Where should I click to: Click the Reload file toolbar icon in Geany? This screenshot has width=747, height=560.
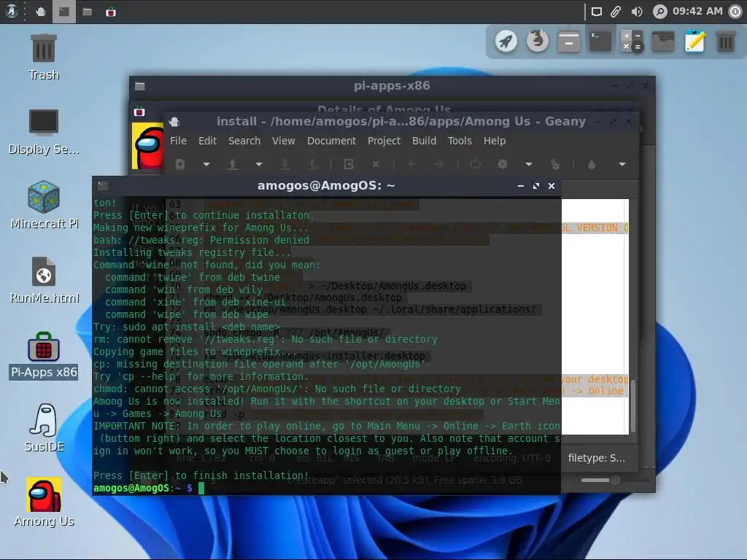pos(349,164)
